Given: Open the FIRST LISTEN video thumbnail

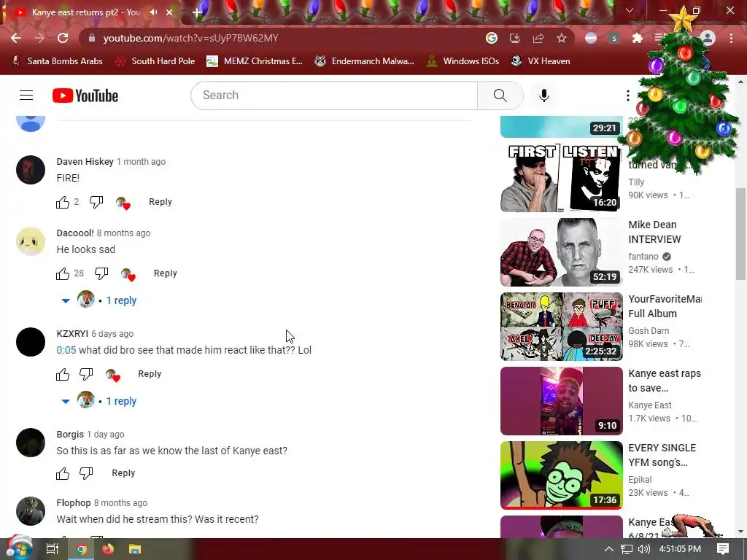Looking at the screenshot, I should click(561, 178).
